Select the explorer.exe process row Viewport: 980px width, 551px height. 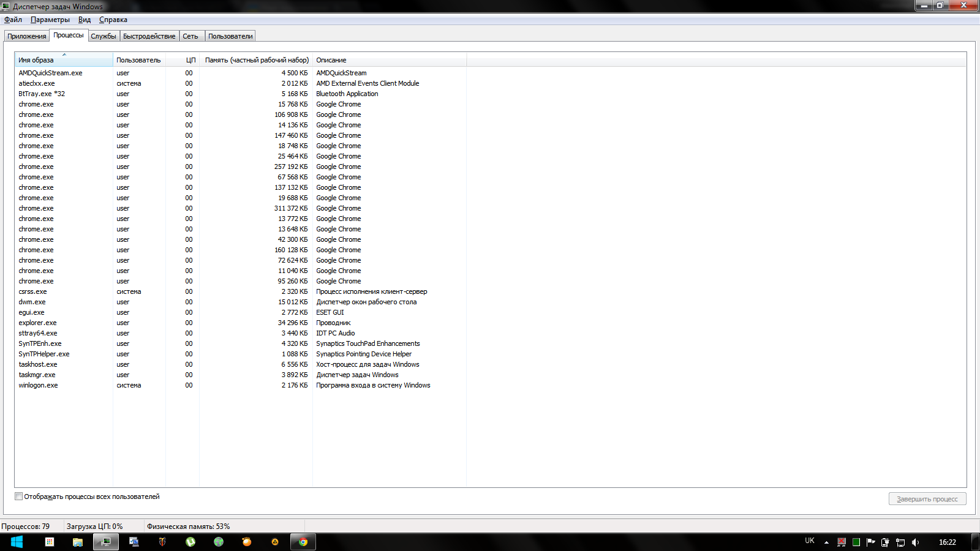(x=37, y=323)
